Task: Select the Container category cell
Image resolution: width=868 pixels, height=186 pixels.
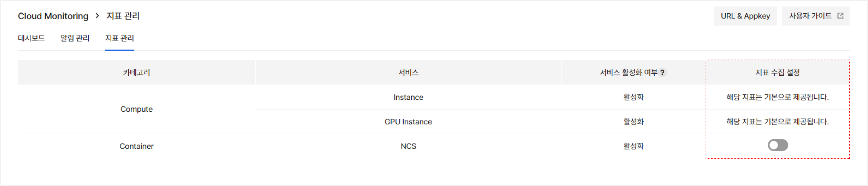Action: click(137, 146)
